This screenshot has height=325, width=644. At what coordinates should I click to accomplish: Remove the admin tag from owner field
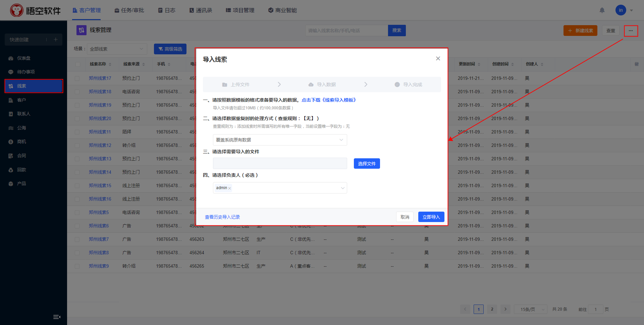229,188
